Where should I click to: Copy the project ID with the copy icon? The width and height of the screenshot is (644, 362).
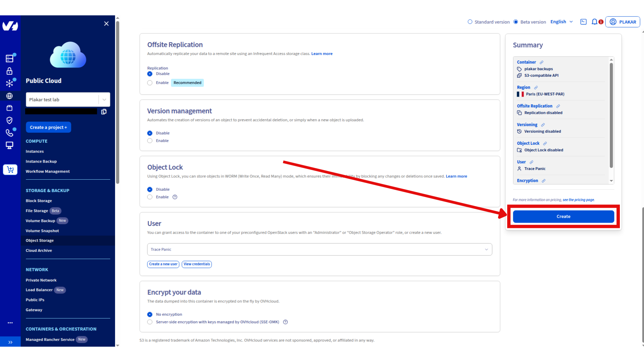104,112
